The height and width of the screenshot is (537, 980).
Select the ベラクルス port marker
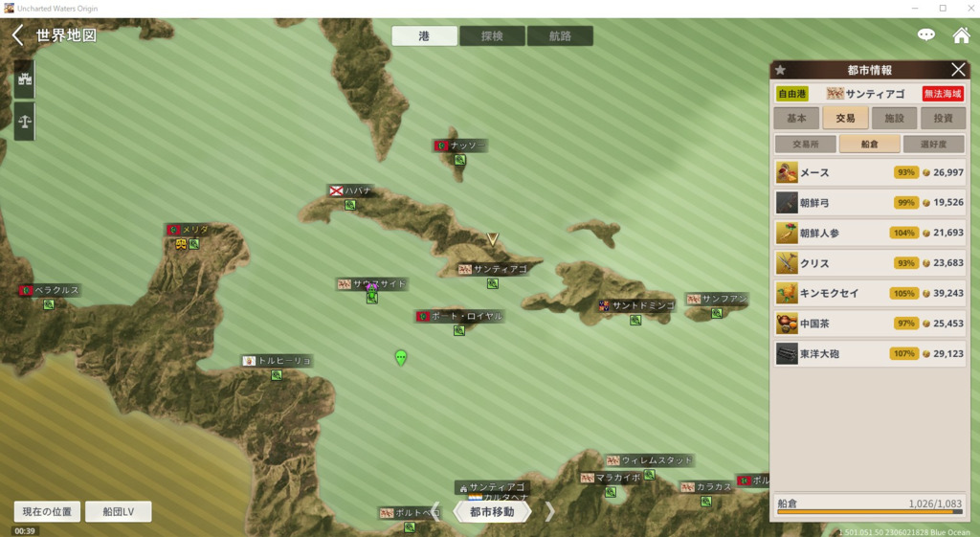pyautogui.click(x=48, y=305)
